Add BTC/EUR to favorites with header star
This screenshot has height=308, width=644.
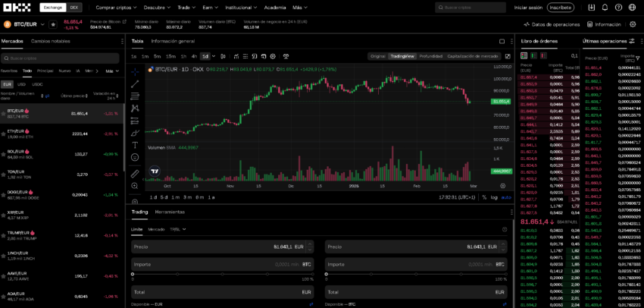[x=53, y=25]
